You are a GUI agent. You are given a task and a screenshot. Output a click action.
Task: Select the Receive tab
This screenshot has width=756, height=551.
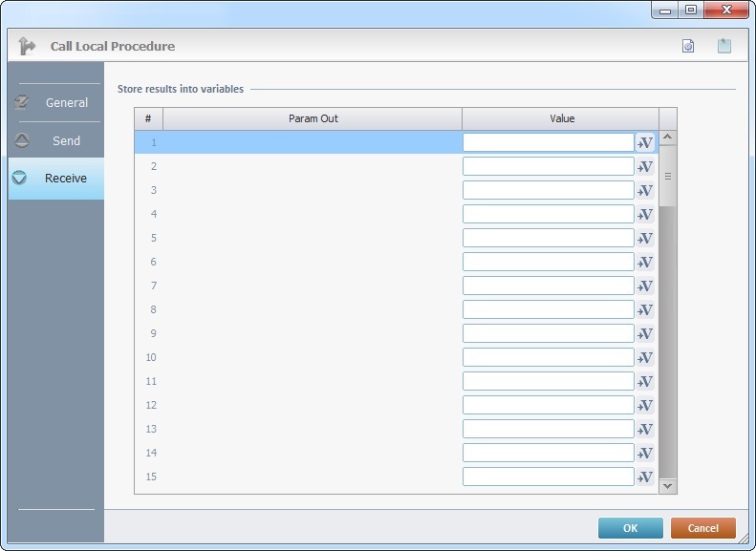point(55,179)
